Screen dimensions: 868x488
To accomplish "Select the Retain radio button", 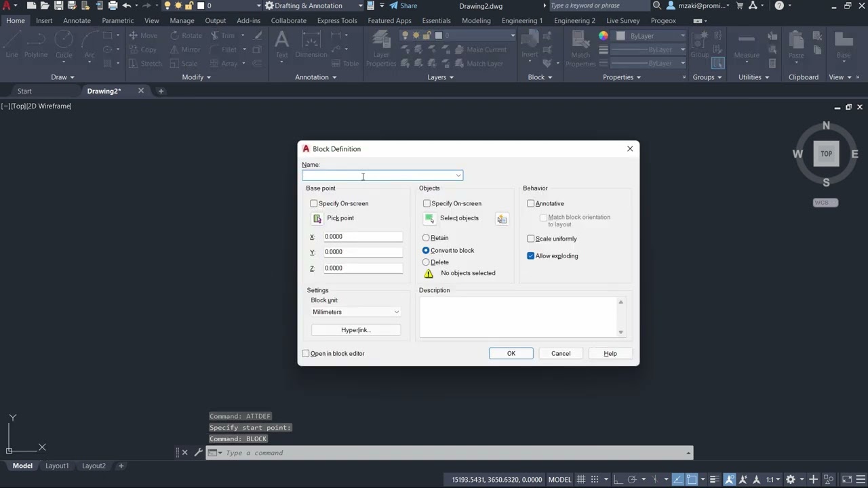I will coord(426,238).
